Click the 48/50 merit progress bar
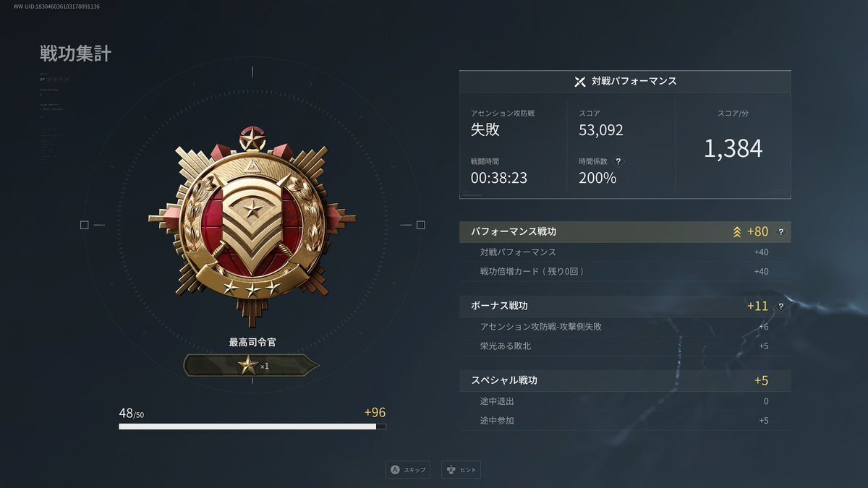 pos(252,427)
